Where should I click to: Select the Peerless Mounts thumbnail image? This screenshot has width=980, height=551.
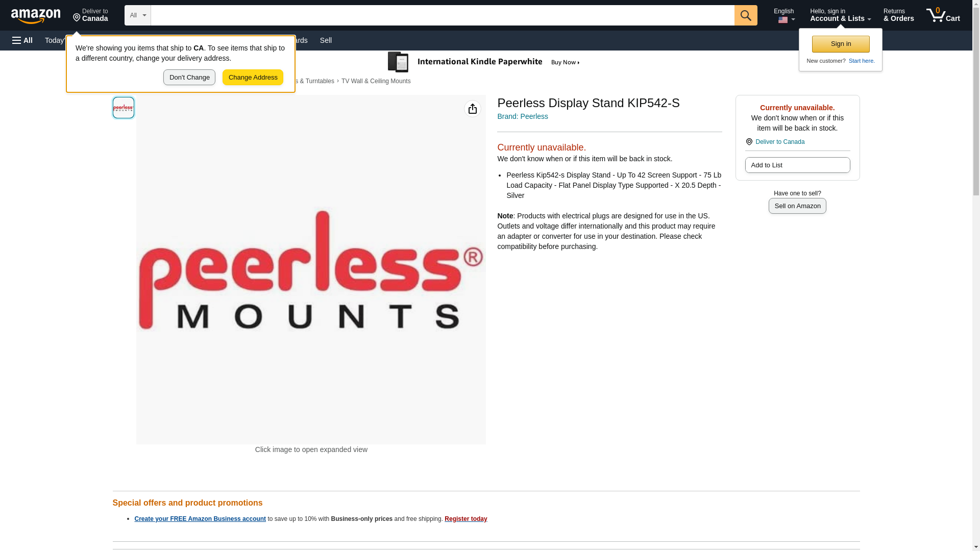124,108
